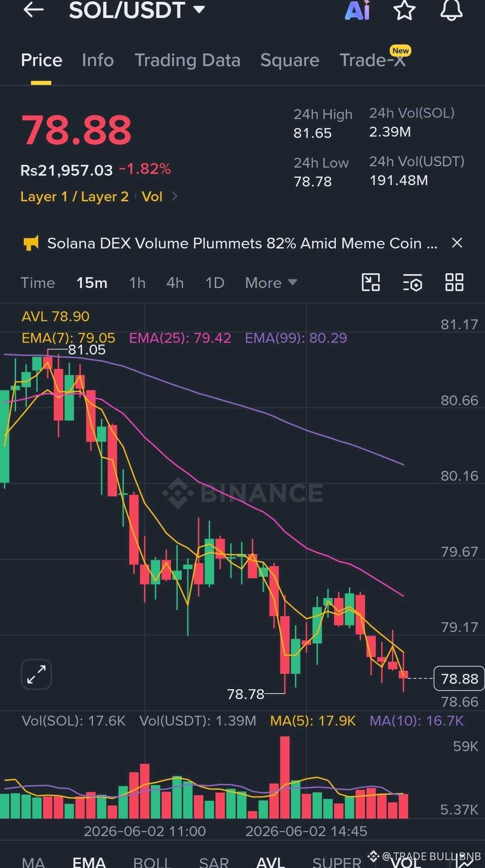Tap the 81.05 high marker on chart
This screenshot has height=868, width=485.
(x=87, y=350)
